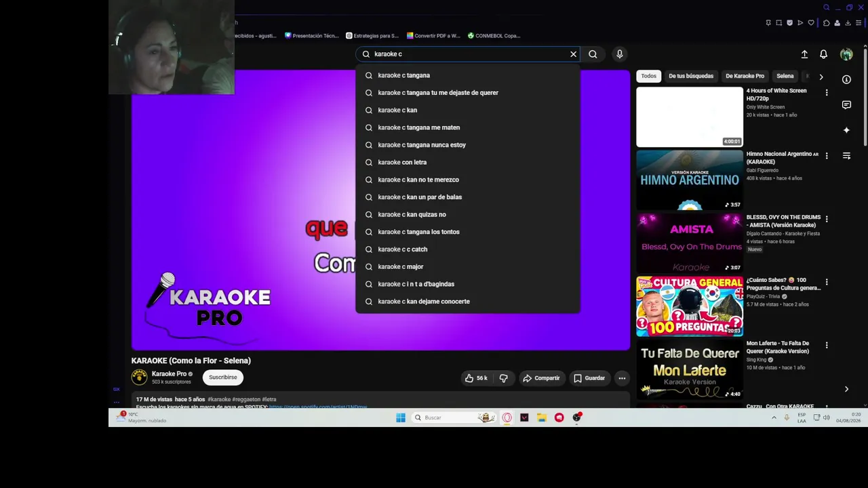Image resolution: width=868 pixels, height=488 pixels.
Task: Open the Spotify link in the description
Action: click(x=318, y=407)
